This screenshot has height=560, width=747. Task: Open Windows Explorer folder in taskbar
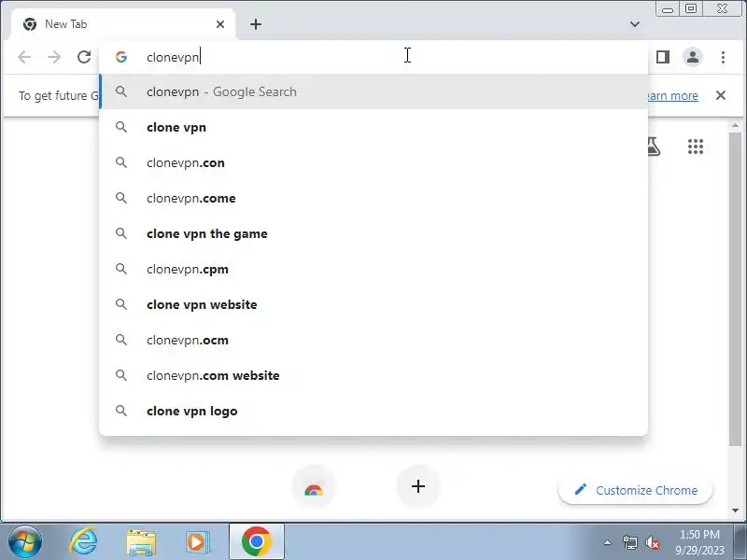(x=141, y=542)
